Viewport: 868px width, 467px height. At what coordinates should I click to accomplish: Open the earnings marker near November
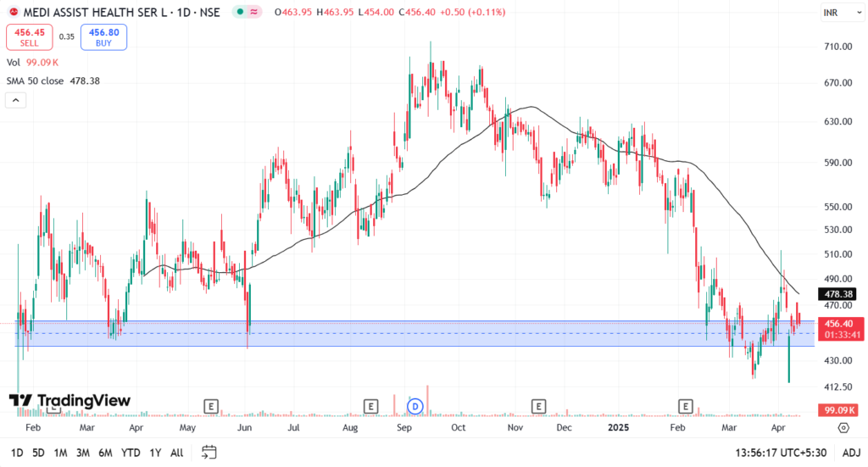[538, 407]
